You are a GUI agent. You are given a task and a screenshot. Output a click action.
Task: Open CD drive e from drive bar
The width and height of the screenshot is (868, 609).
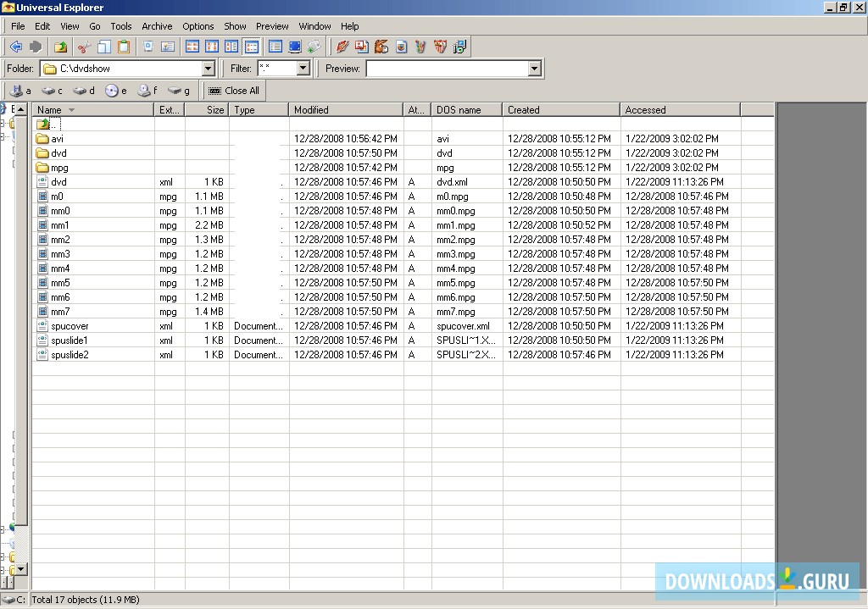(115, 91)
